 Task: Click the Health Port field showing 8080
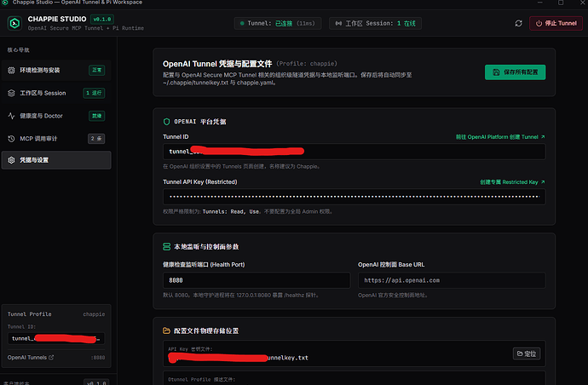click(257, 280)
